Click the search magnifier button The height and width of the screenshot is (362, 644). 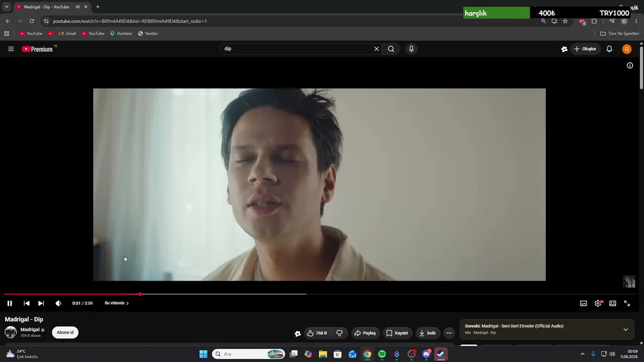pyautogui.click(x=391, y=49)
